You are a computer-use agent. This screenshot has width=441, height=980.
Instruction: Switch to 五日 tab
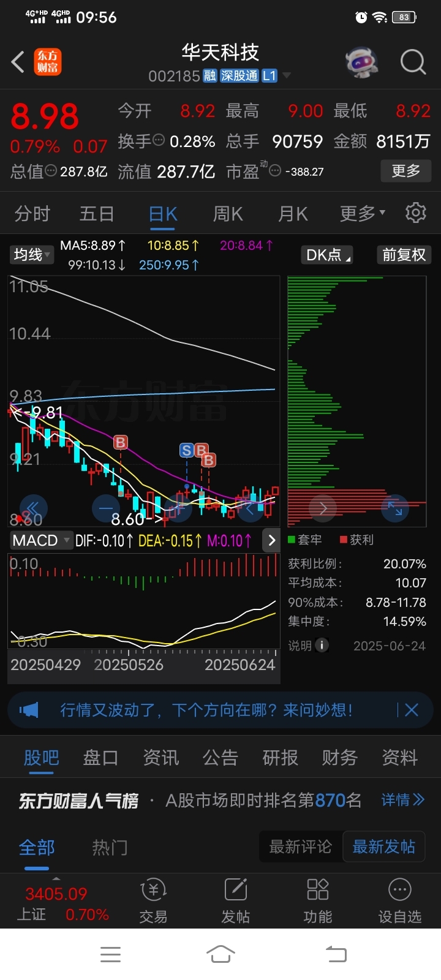click(x=97, y=213)
